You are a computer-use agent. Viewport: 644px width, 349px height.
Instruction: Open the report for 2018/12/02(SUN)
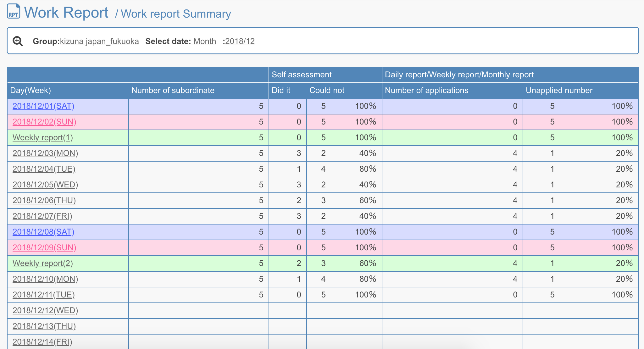45,122
